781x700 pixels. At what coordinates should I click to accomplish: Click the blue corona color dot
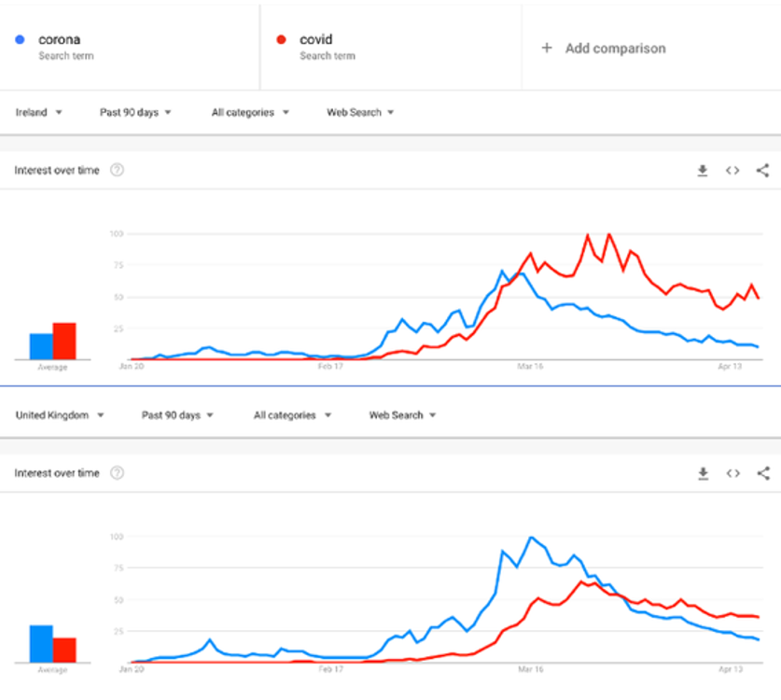click(x=20, y=40)
